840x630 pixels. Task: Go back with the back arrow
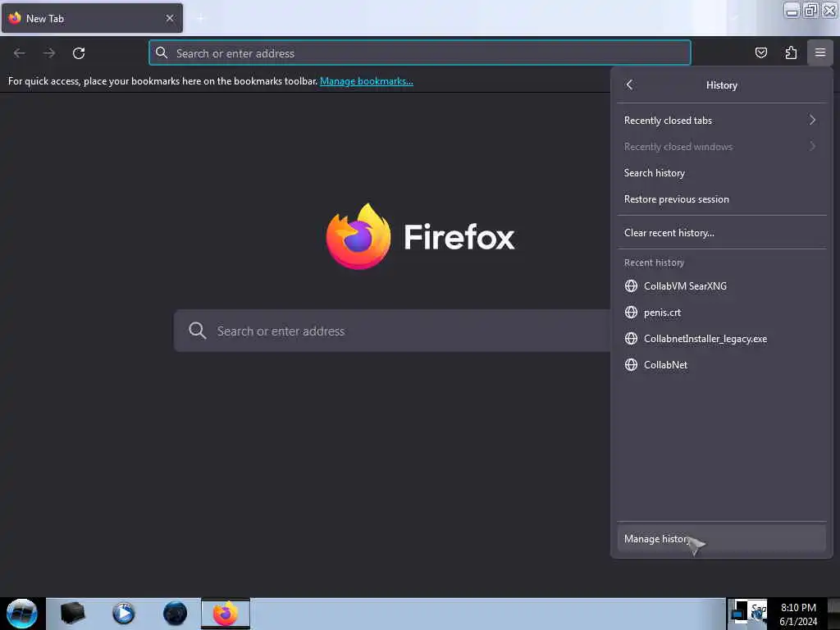point(20,53)
